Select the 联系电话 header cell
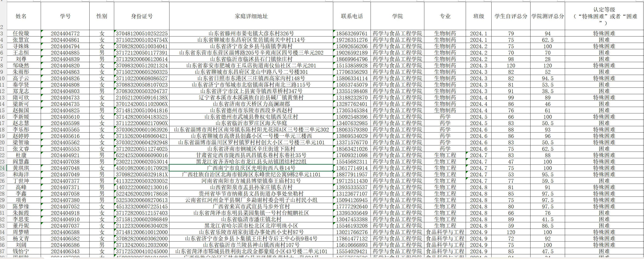644x259 pixels. point(352,16)
